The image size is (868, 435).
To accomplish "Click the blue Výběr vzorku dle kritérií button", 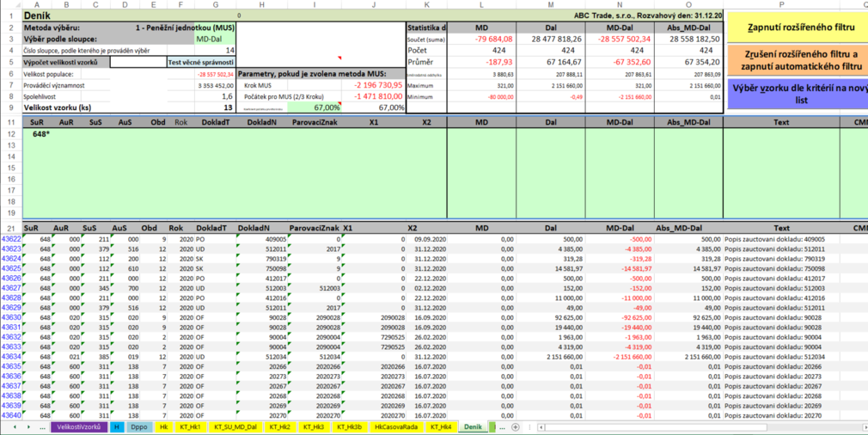I will point(797,95).
